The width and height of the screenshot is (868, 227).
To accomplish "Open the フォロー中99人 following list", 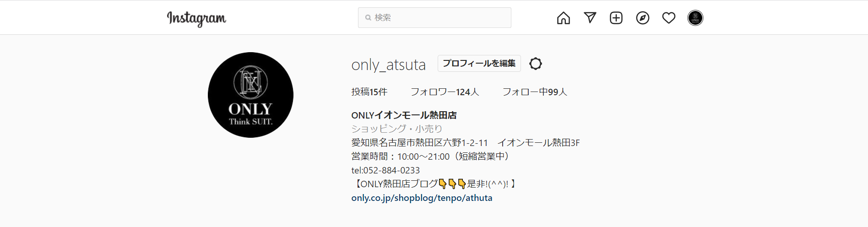I will [535, 92].
